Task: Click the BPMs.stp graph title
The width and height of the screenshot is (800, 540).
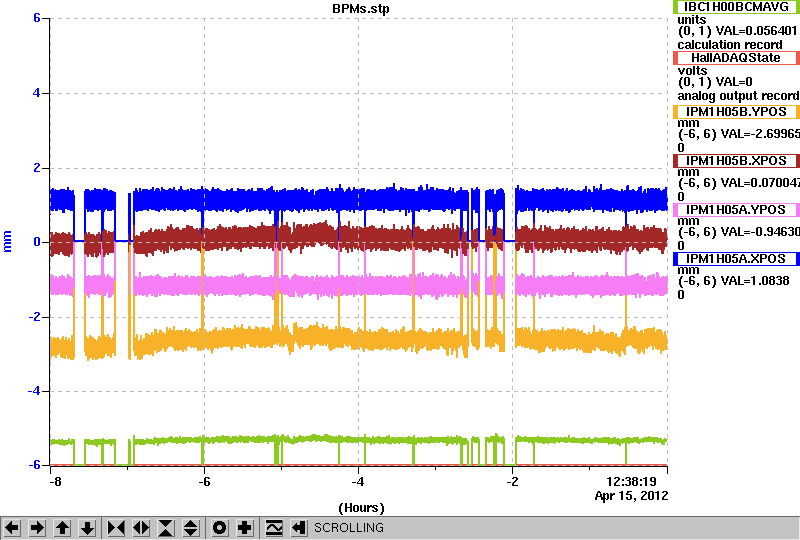Action: click(x=361, y=9)
